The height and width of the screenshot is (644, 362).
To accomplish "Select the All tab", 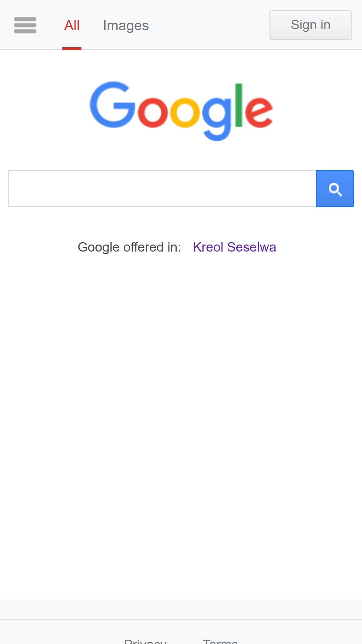I will pyautogui.click(x=72, y=25).
